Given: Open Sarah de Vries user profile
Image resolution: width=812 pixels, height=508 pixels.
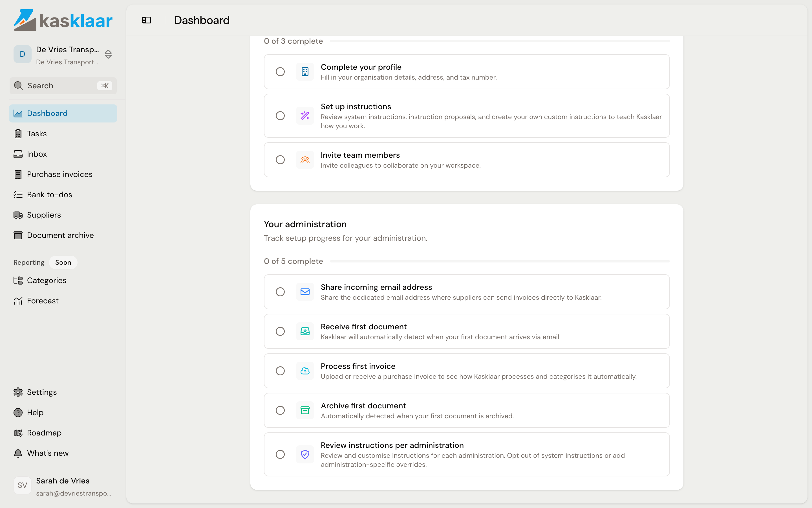Looking at the screenshot, I should (63, 486).
